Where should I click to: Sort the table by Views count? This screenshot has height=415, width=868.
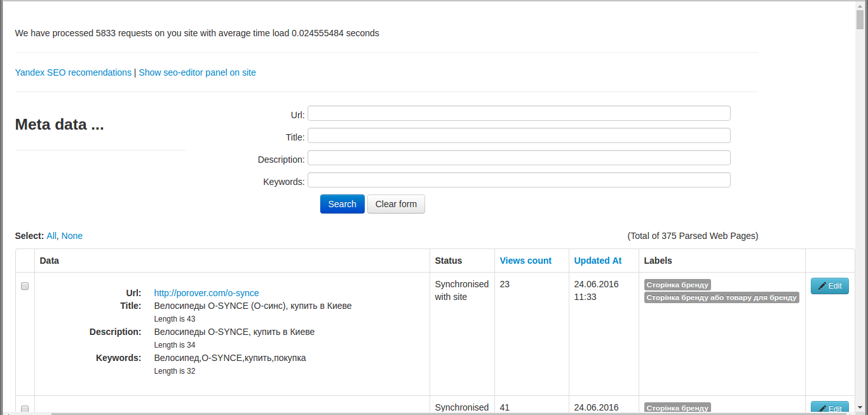pyautogui.click(x=525, y=261)
